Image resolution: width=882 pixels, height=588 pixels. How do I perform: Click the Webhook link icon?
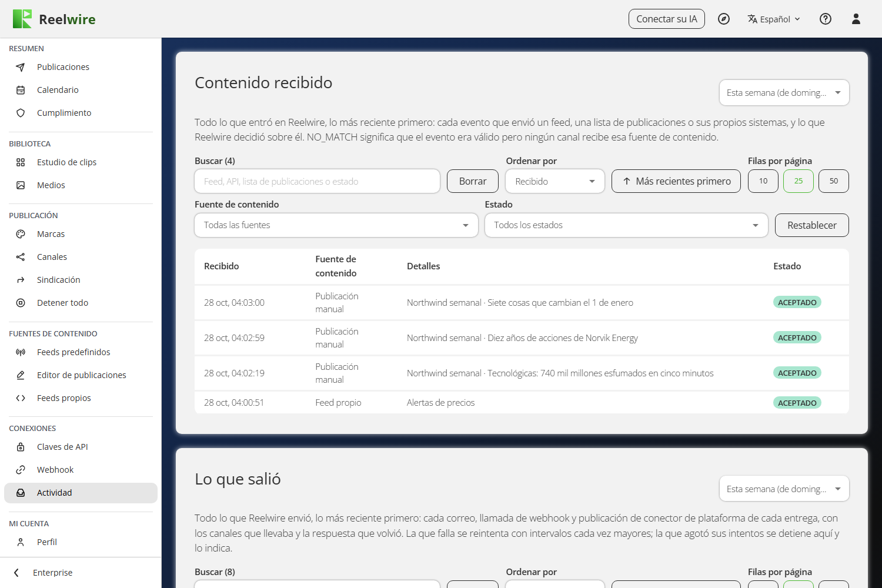pos(21,470)
